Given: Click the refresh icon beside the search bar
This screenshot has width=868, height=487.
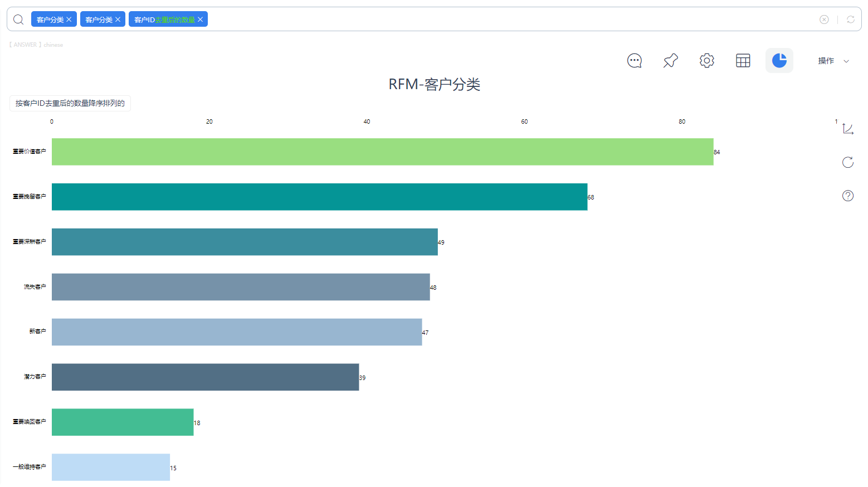Looking at the screenshot, I should coord(851,20).
